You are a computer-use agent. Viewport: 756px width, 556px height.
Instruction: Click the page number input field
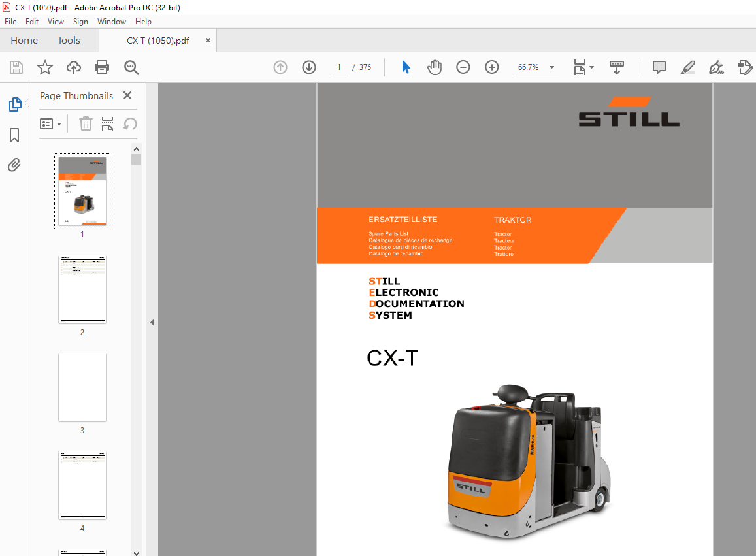point(339,67)
